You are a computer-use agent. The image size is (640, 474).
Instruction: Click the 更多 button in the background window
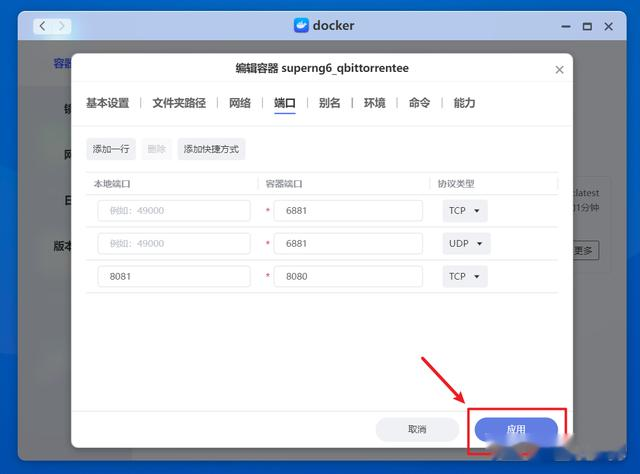(x=586, y=250)
